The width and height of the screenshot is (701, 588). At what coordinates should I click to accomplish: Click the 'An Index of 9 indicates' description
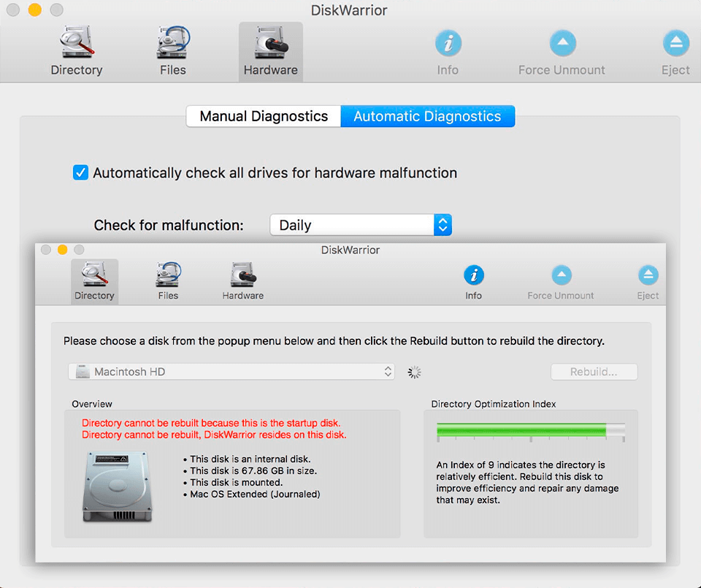point(527,483)
